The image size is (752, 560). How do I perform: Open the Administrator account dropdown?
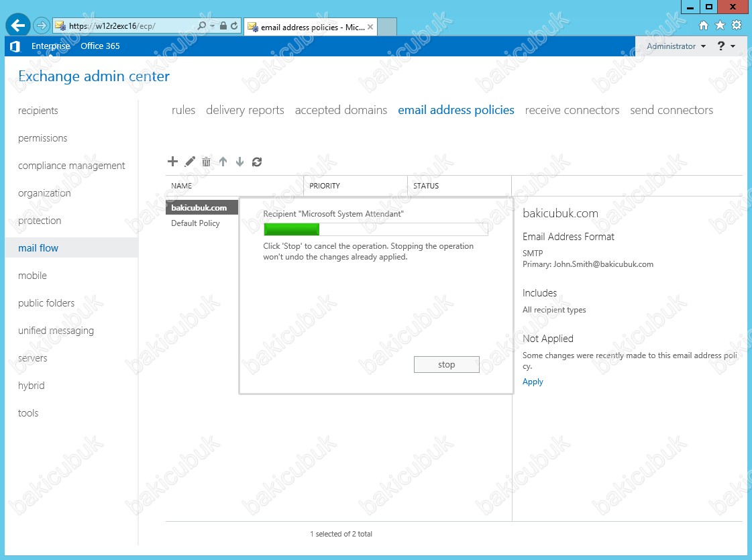coord(676,46)
